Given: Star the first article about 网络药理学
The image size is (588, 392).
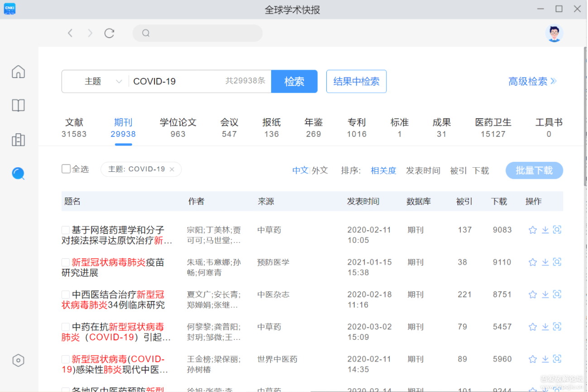Looking at the screenshot, I should [532, 230].
